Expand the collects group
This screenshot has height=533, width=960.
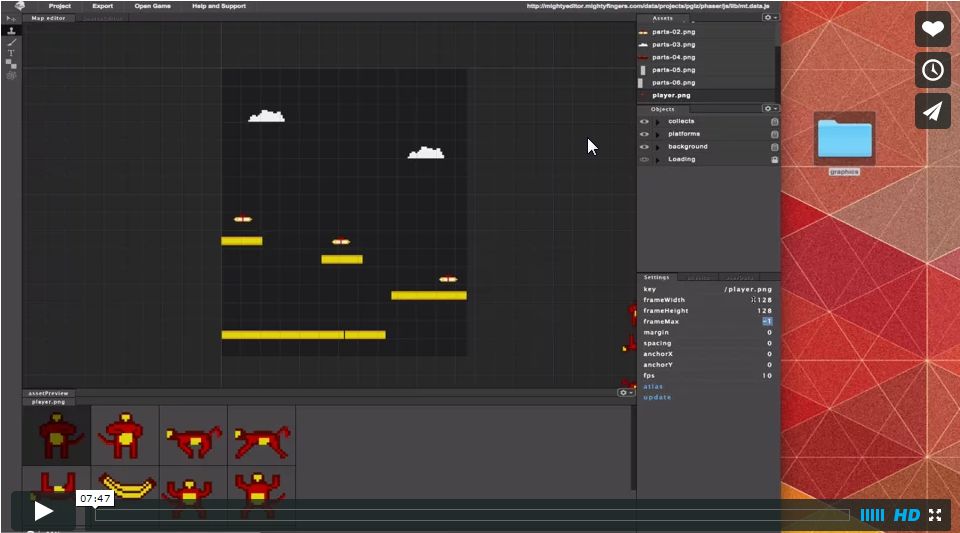[x=658, y=122]
